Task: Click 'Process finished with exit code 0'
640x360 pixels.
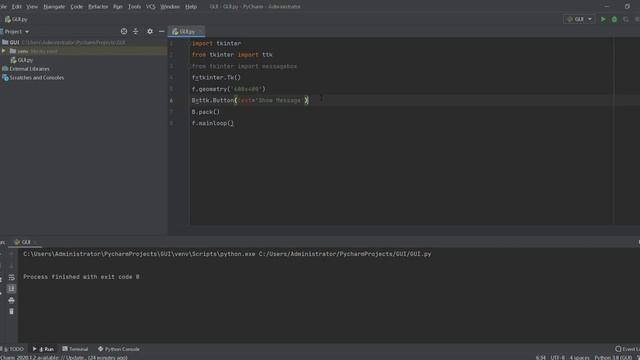Action: tap(81, 277)
